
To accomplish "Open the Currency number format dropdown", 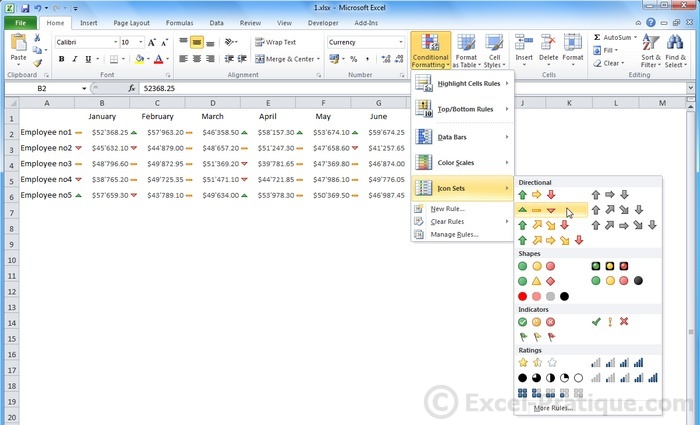I will tap(400, 42).
